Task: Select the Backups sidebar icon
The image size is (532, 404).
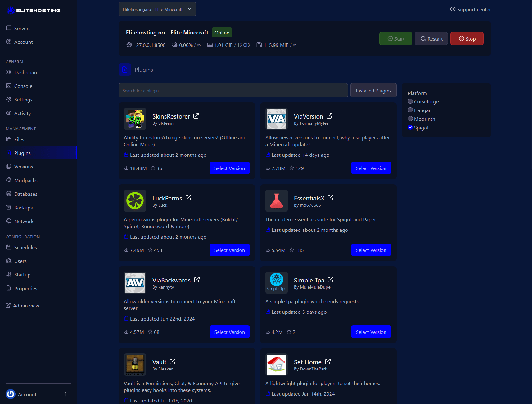Action: (x=9, y=208)
